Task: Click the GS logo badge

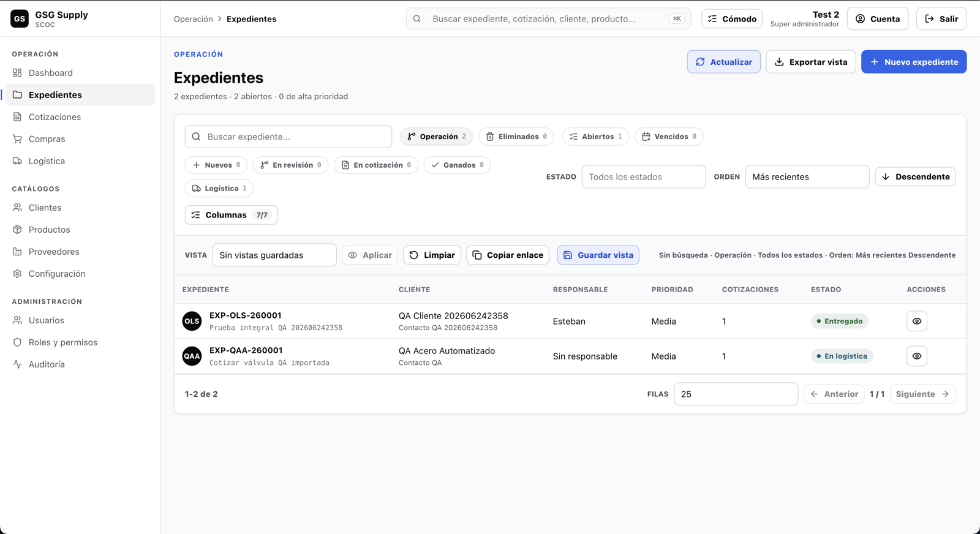Action: (20, 19)
